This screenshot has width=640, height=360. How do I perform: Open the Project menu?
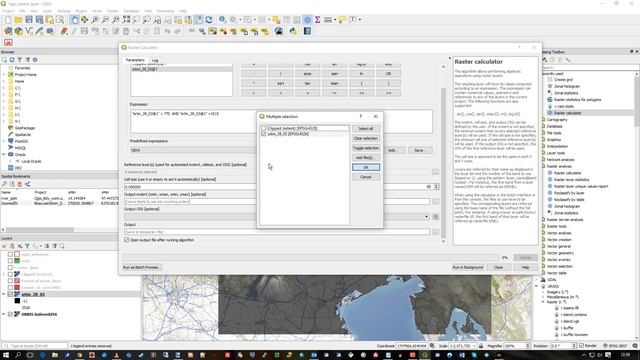coord(8,11)
